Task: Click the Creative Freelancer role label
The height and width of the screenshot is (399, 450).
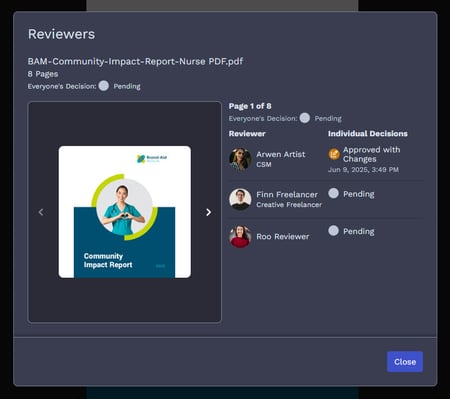Action: tap(289, 205)
